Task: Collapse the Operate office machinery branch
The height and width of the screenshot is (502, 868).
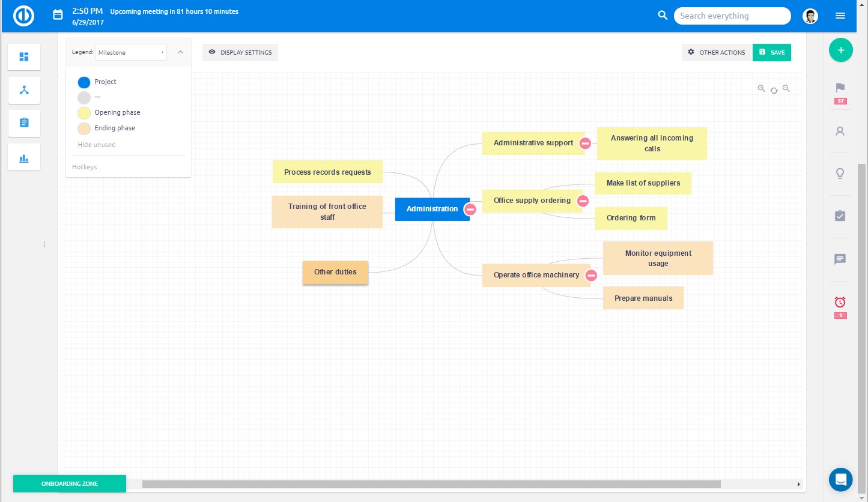Action: tap(591, 275)
